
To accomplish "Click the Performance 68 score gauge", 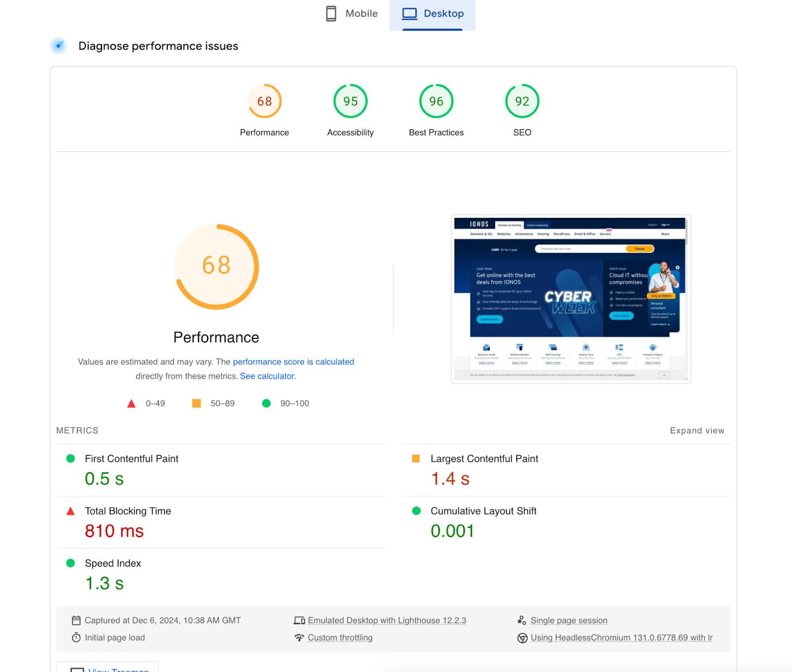I will pyautogui.click(x=264, y=102).
